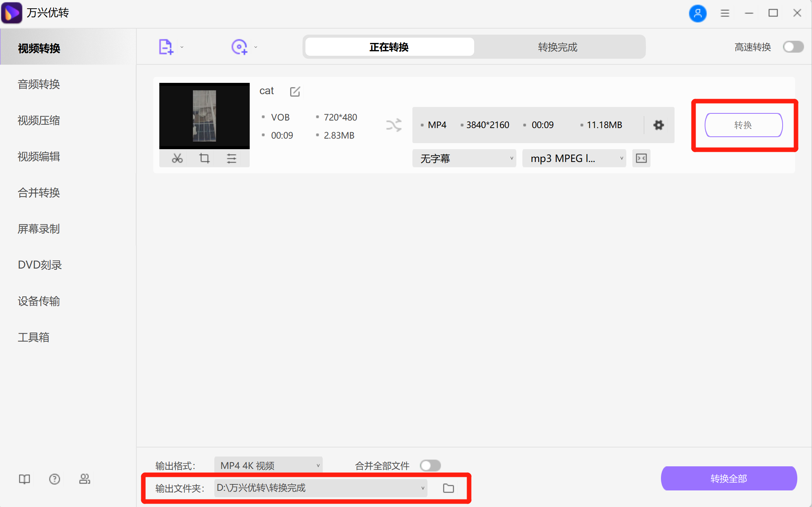Click the compress icon next to the audio dropdown
This screenshot has height=507, width=812.
tap(641, 158)
